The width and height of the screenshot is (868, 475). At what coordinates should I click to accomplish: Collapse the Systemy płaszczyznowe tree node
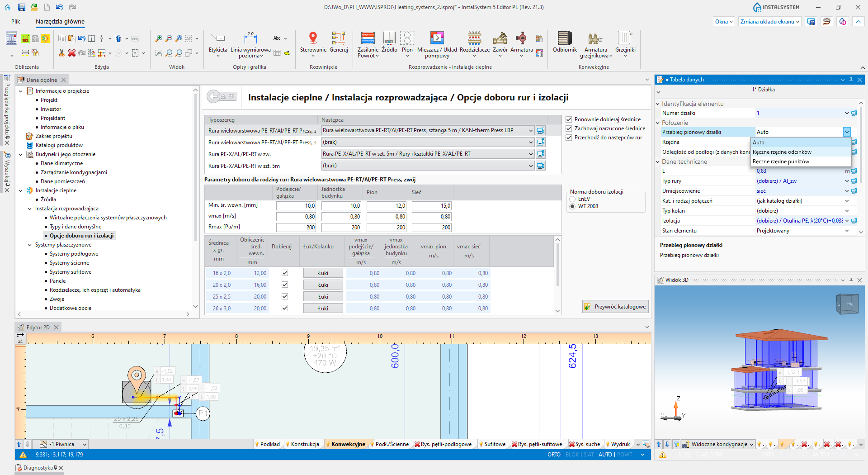(x=30, y=245)
